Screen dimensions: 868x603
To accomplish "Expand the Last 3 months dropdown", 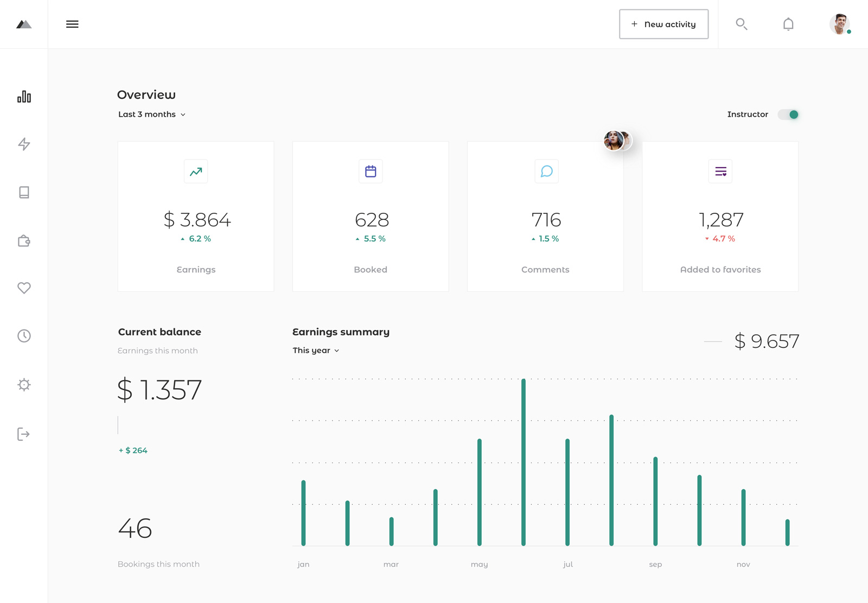I will (151, 115).
